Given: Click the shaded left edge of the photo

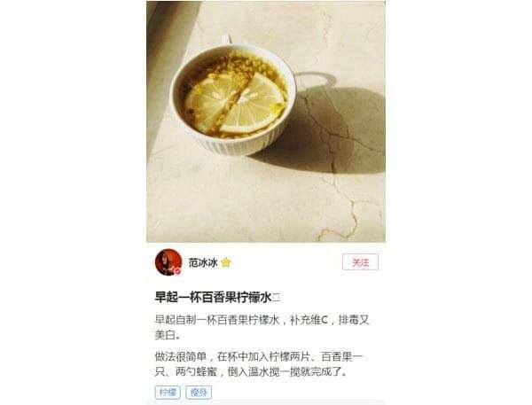Looking at the screenshot, I should click(x=160, y=68).
